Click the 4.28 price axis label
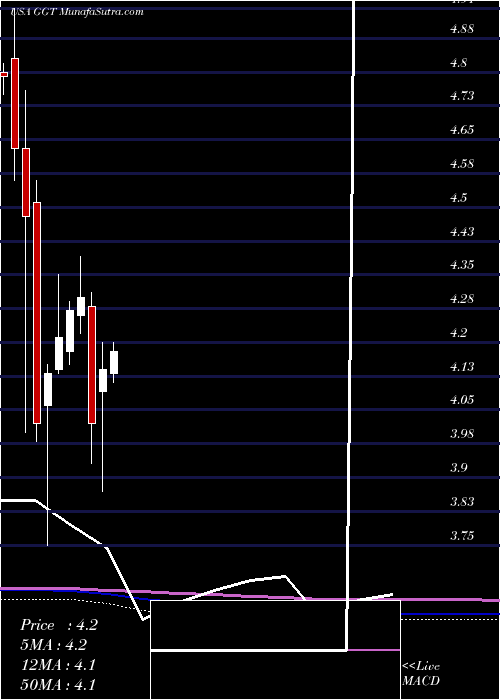Image resolution: width=500 pixels, height=700 pixels. tap(462, 299)
